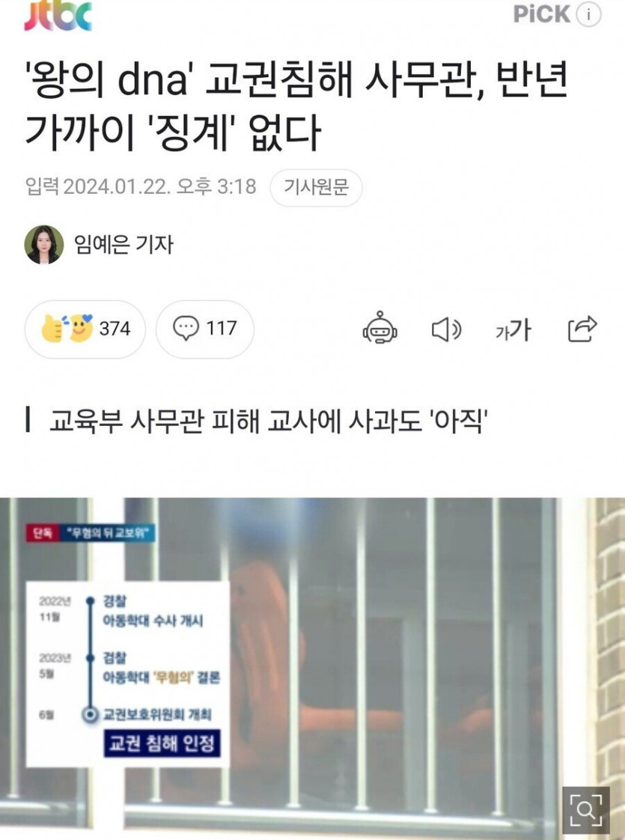The height and width of the screenshot is (840, 625).
Task: Open the JTBC logo at the top
Action: click(58, 16)
